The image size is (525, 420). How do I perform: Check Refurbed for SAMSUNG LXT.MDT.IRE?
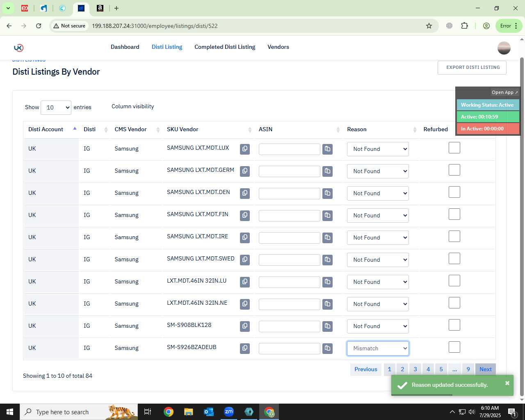pyautogui.click(x=454, y=236)
